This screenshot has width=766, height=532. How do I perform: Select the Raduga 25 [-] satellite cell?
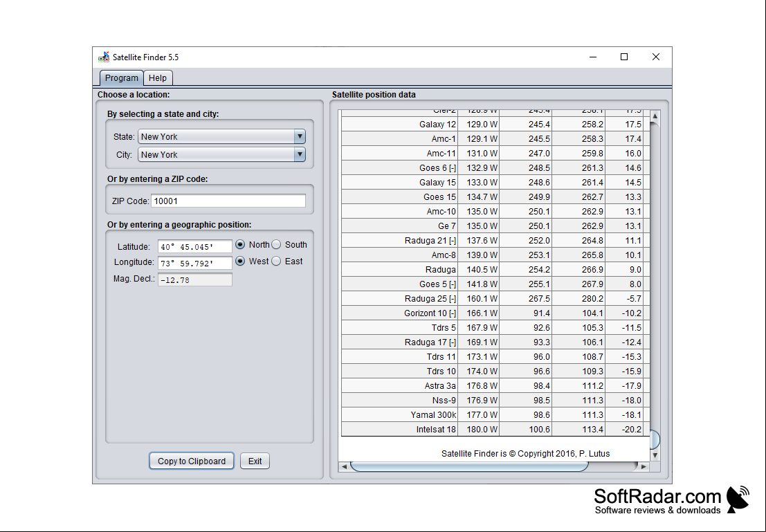400,299
